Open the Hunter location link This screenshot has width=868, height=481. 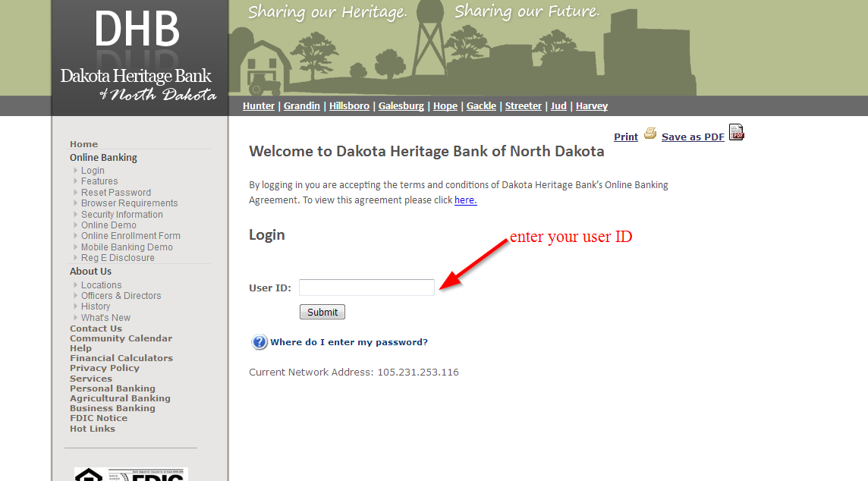click(x=259, y=105)
